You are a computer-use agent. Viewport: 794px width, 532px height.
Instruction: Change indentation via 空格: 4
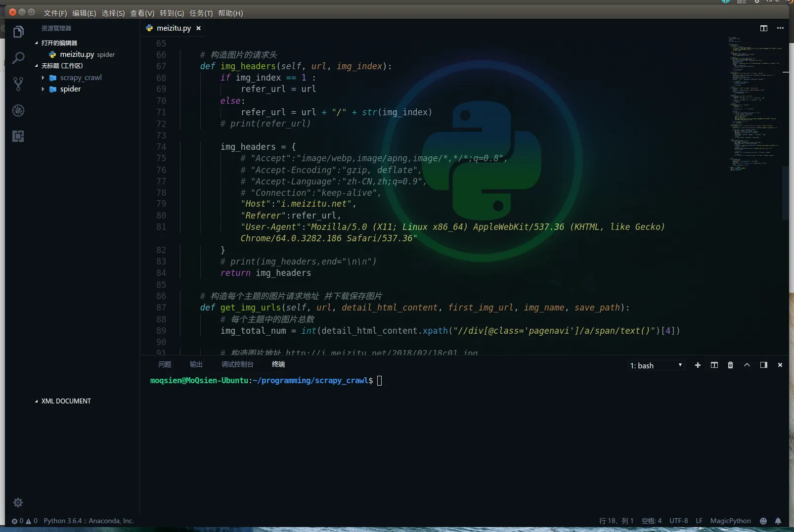(x=651, y=521)
